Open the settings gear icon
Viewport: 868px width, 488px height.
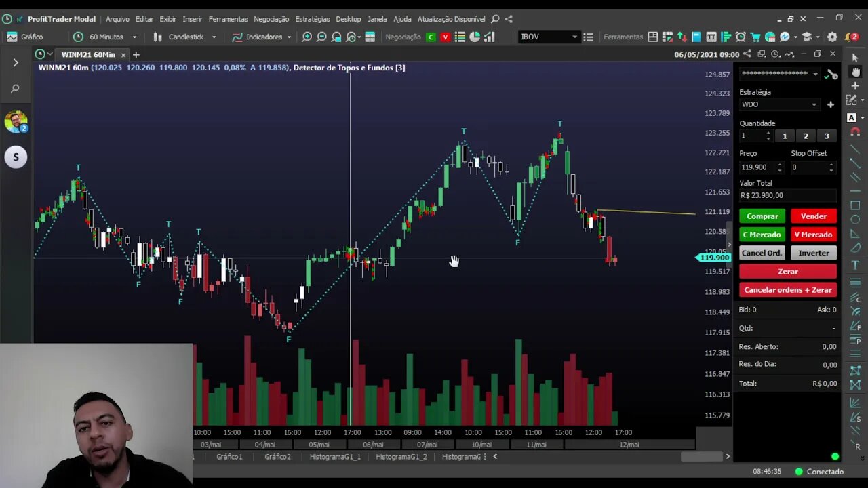(x=832, y=37)
